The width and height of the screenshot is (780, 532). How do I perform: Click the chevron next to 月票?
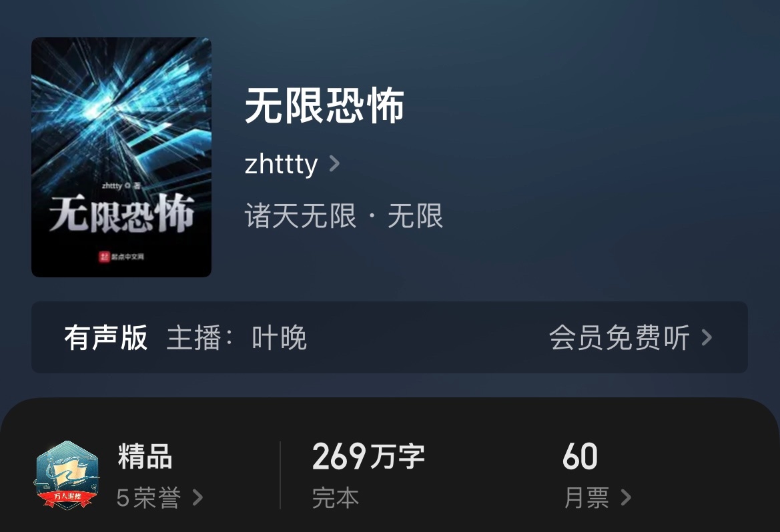[x=627, y=497]
